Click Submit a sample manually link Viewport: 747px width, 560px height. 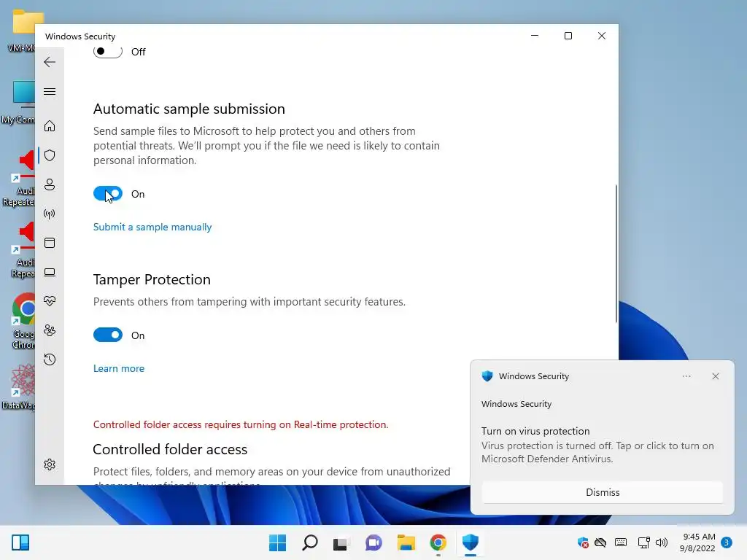point(152,227)
